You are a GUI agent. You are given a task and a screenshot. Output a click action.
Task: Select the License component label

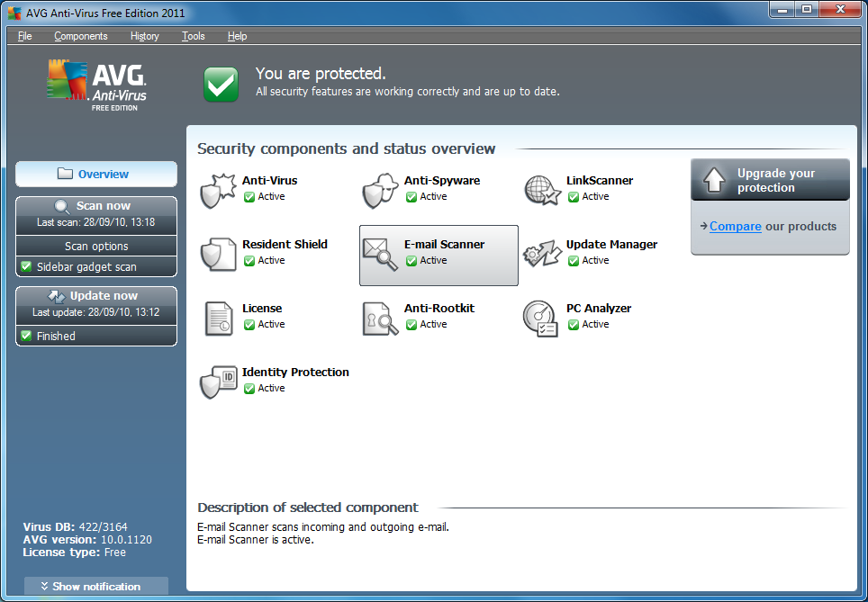(262, 308)
